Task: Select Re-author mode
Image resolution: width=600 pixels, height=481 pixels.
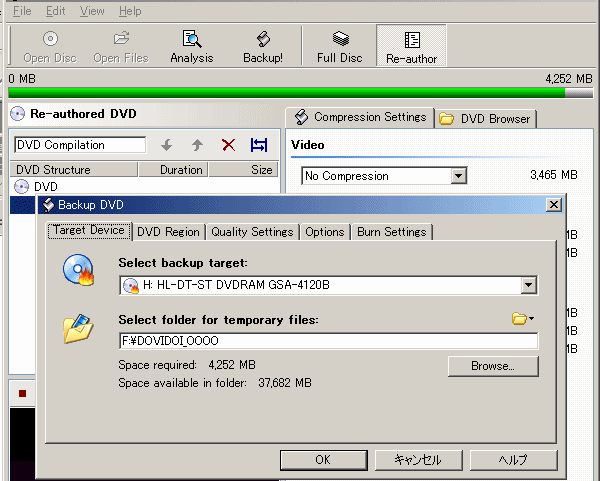Action: click(x=411, y=46)
